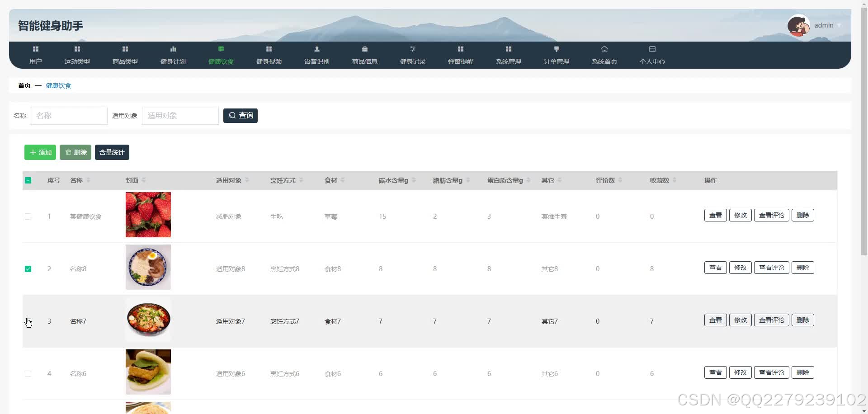Click the 商品信息 briefcase icon
Screen dimensions: 868x414
[365, 49]
